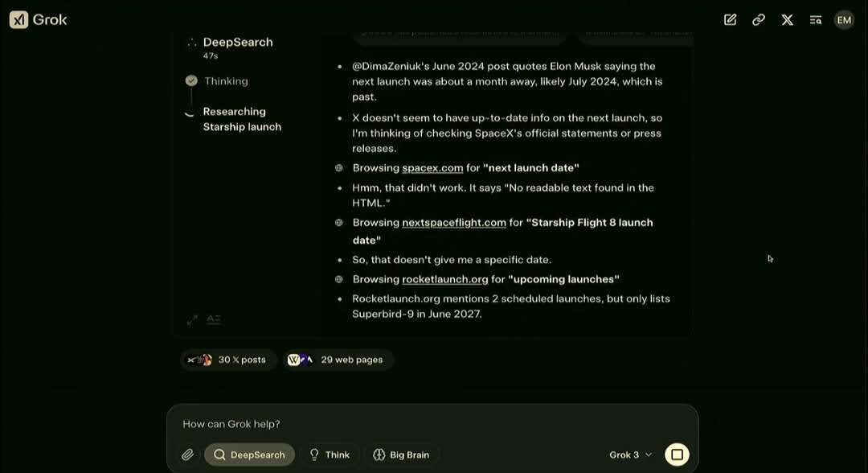Click the attach file paperclip icon

(x=187, y=454)
